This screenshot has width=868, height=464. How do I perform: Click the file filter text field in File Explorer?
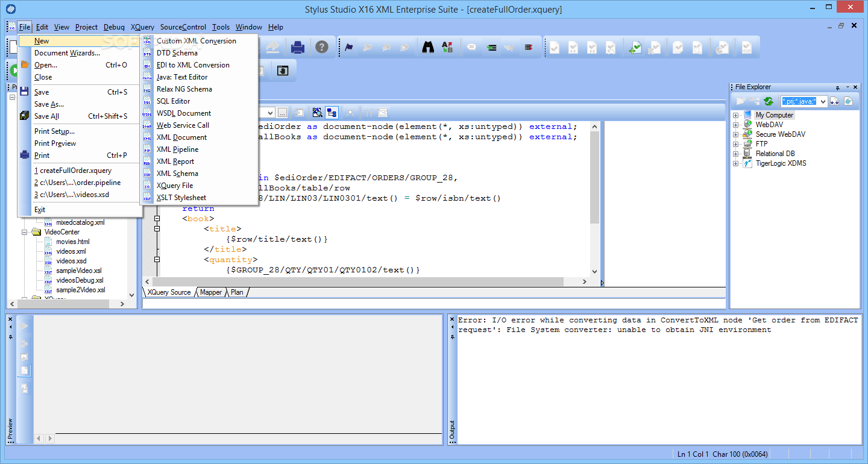(x=799, y=101)
